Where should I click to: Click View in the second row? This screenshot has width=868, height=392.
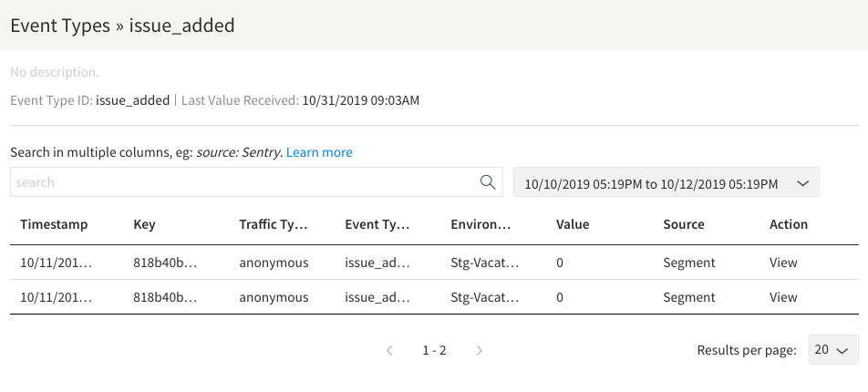783,297
